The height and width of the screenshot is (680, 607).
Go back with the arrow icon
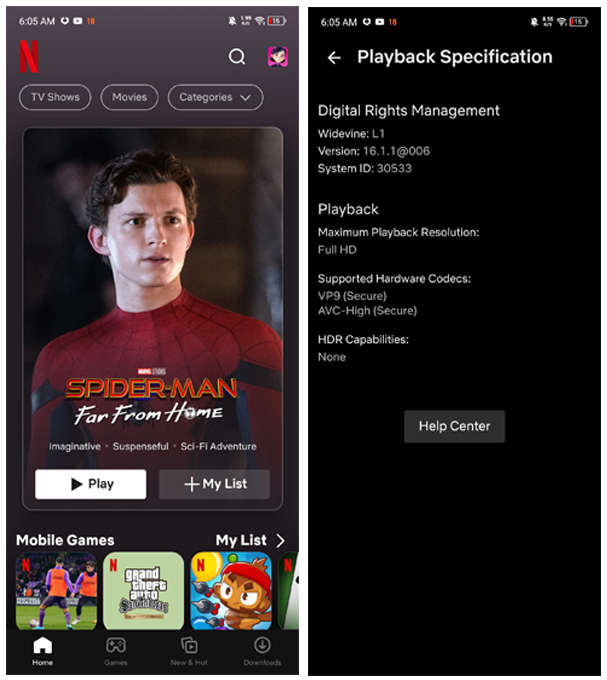pos(334,57)
